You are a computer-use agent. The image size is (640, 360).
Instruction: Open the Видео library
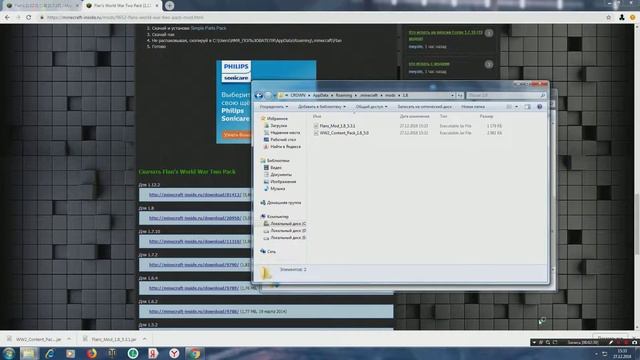coord(276,167)
